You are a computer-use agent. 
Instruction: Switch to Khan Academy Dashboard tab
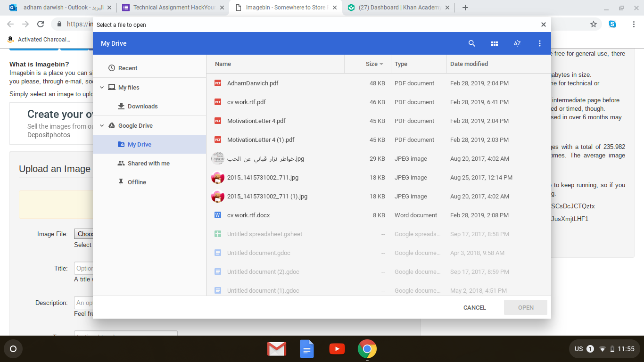(x=399, y=8)
